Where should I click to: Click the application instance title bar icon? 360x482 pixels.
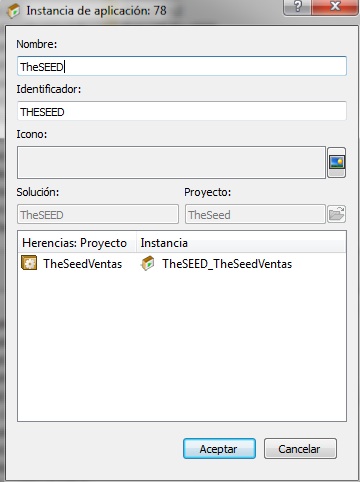[14, 11]
